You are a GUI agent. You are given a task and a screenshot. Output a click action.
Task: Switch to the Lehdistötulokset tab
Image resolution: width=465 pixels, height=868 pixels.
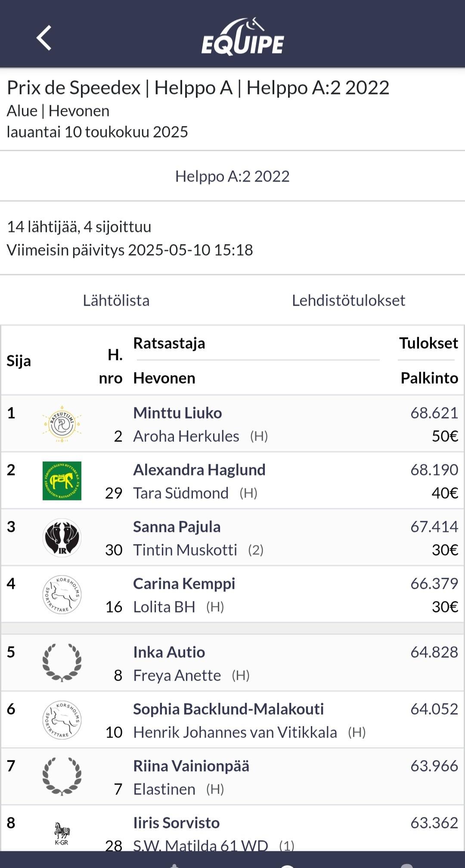349,300
